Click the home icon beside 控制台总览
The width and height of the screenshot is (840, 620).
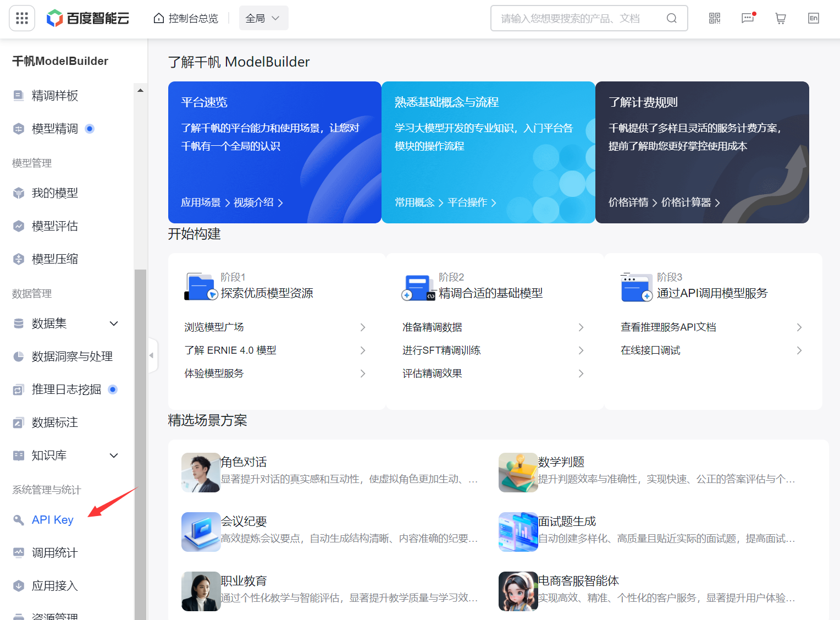[x=159, y=18]
